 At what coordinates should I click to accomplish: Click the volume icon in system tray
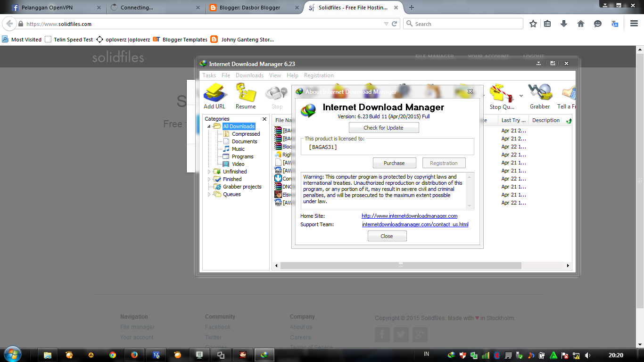coord(587,355)
